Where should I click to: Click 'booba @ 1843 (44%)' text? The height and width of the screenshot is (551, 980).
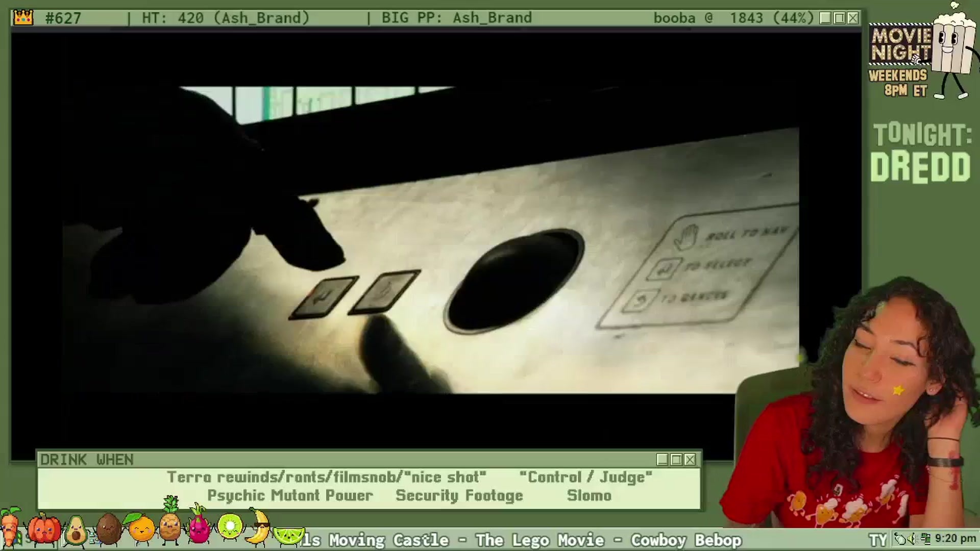pos(733,18)
